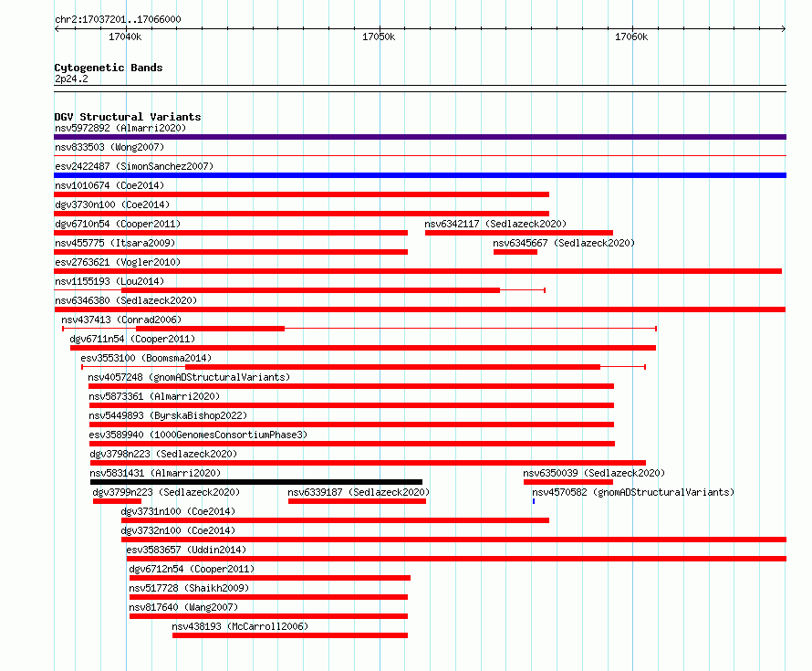Image resolution: width=812 pixels, height=671 pixels.
Task: Open esv3583657 (Uddin2014) variant
Action: 186,550
